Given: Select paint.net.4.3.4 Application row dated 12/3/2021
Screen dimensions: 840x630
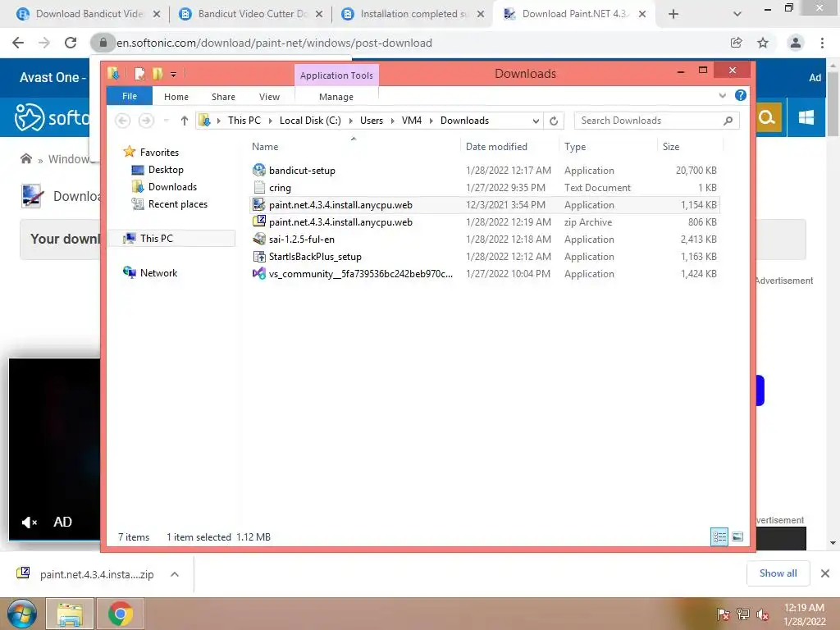Looking at the screenshot, I should coord(484,204).
